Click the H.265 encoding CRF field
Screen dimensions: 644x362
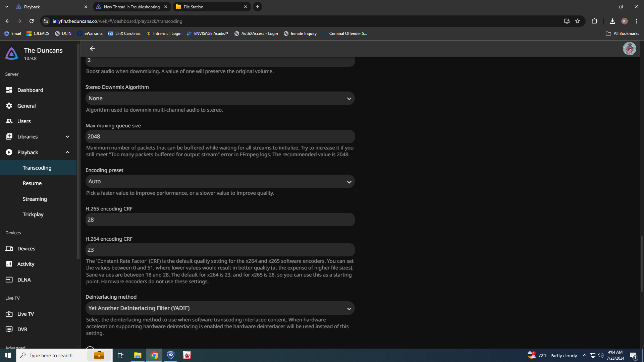(220, 220)
